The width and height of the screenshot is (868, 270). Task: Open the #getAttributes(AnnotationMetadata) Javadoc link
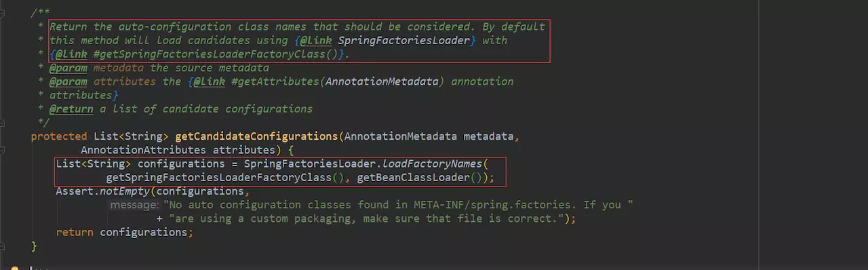click(338, 81)
